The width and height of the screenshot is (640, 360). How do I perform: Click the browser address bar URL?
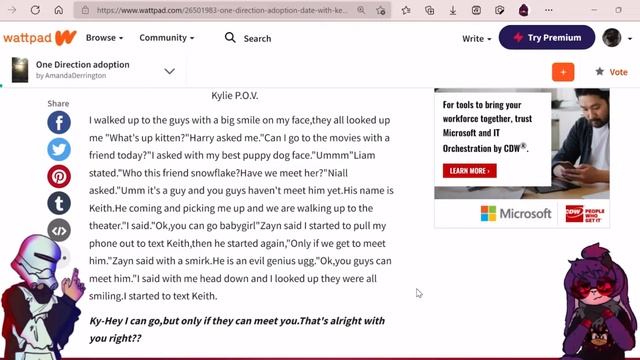(x=222, y=10)
